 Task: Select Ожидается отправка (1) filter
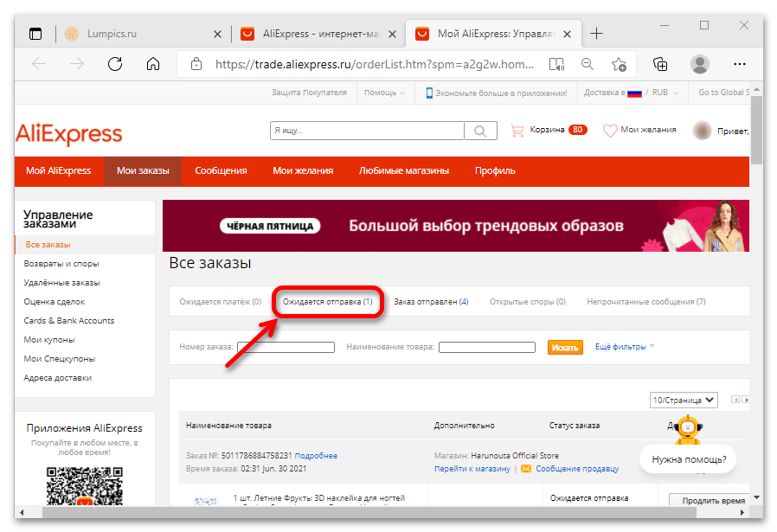tap(328, 302)
